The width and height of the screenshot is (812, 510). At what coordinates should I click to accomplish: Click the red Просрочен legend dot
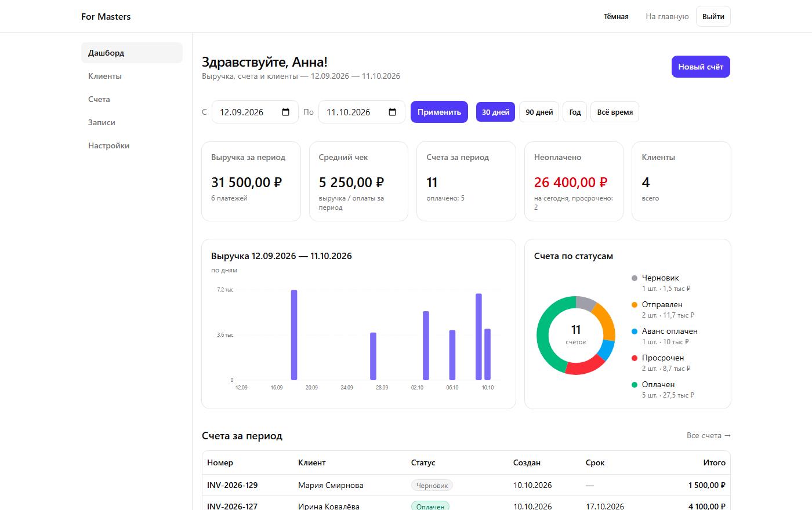click(635, 358)
